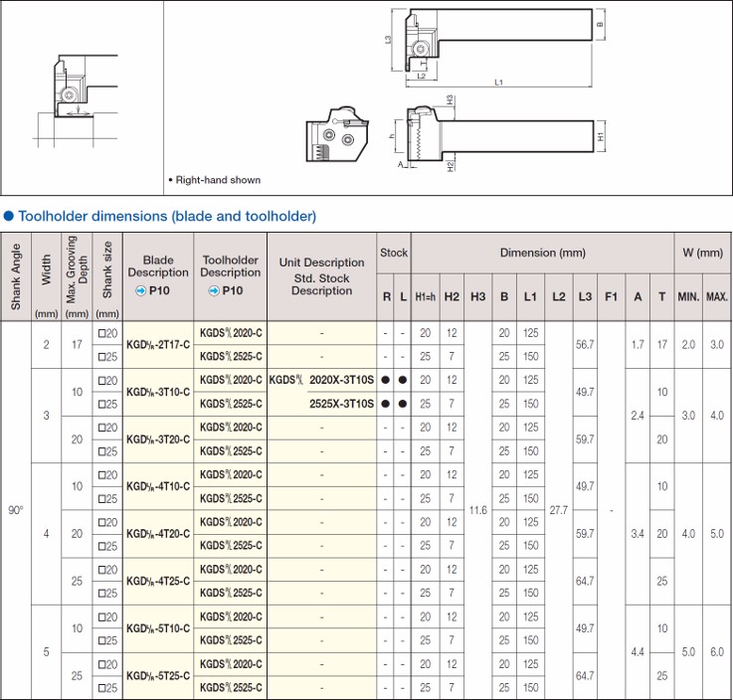
Task: Select the Width column cell "5"
Action: [x=46, y=652]
